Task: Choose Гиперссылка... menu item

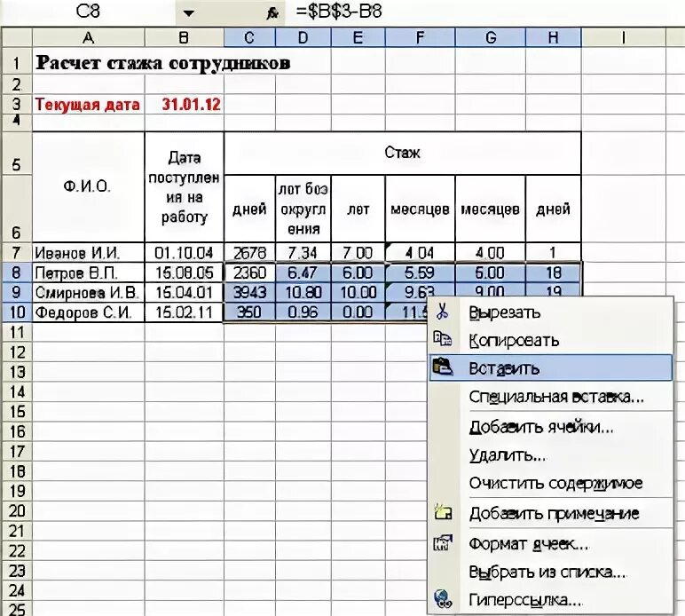Action: 550,600
